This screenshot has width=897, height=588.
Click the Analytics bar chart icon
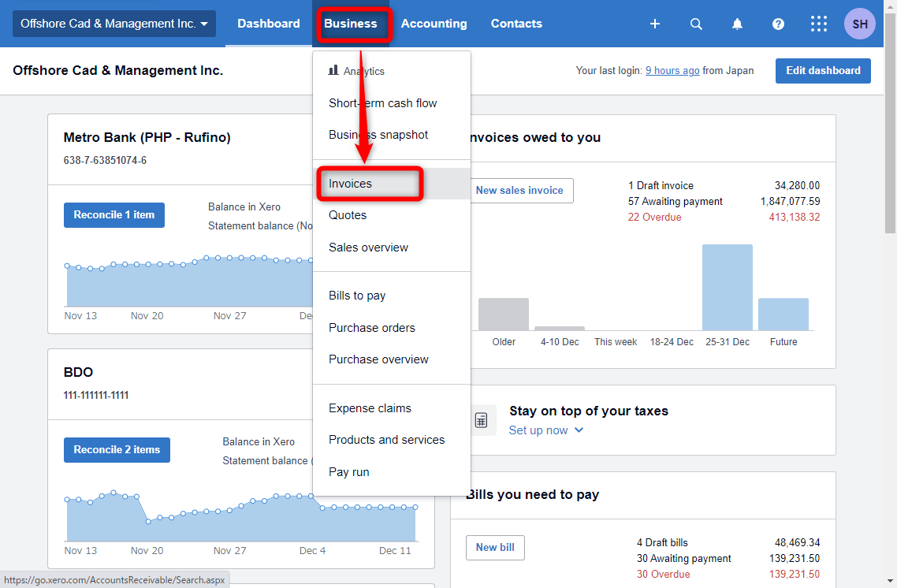[x=333, y=70]
